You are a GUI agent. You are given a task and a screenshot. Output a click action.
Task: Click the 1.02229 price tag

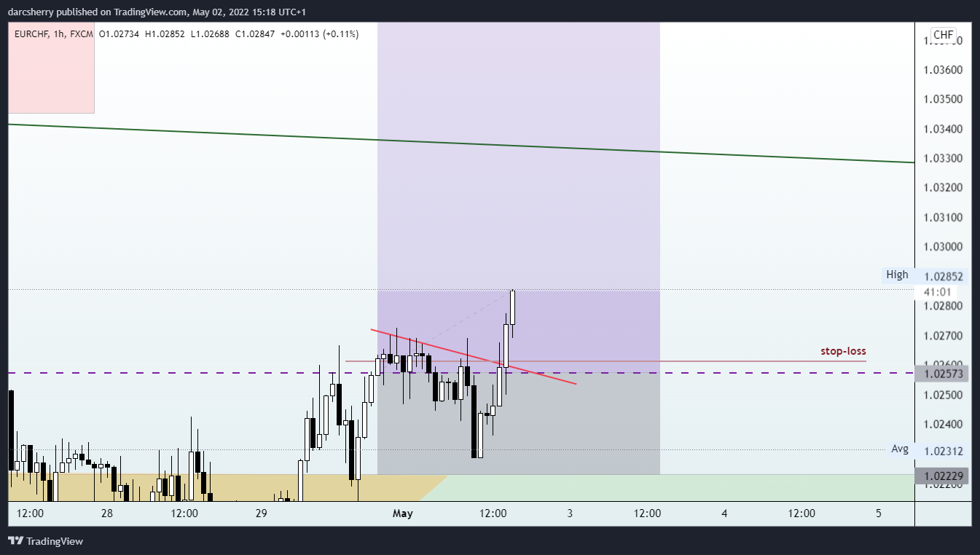tap(943, 476)
